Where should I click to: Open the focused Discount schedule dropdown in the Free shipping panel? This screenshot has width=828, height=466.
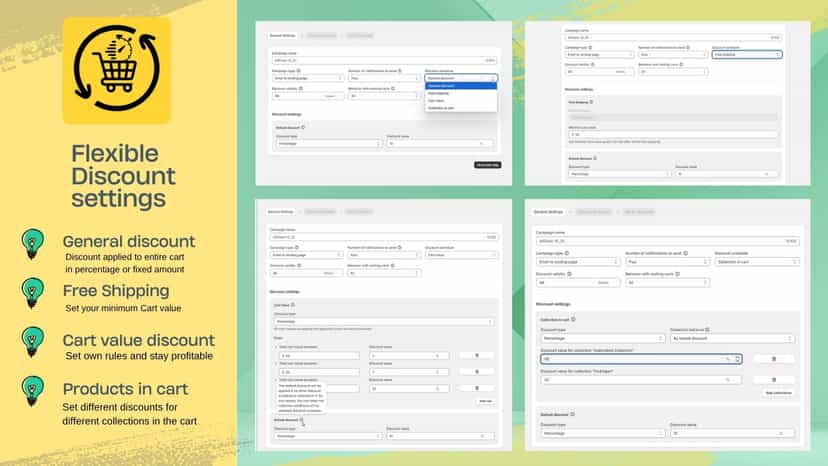click(x=747, y=54)
